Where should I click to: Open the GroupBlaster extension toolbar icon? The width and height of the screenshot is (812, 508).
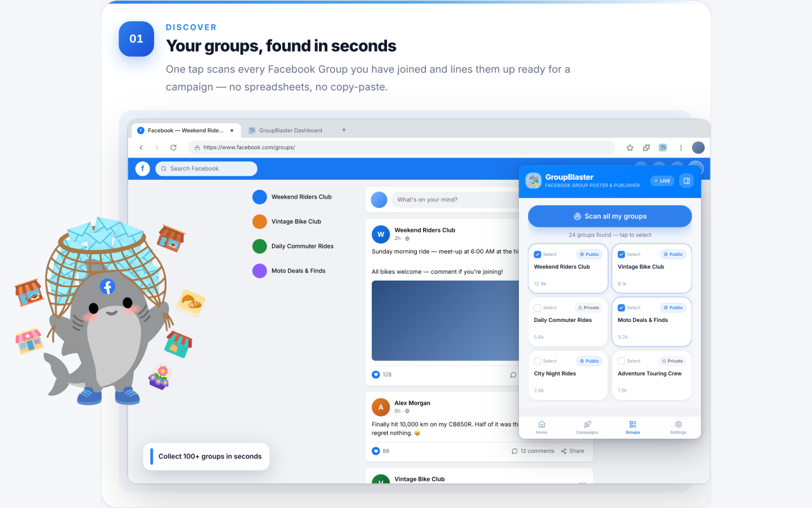[663, 147]
